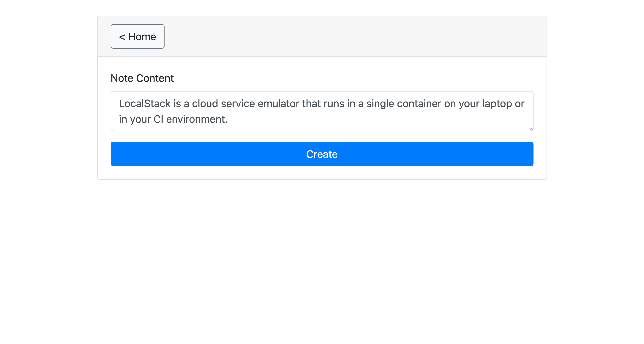Click the '<' arrow in Home button
Image resolution: width=644 pixels, height=344 pixels.
coord(122,37)
